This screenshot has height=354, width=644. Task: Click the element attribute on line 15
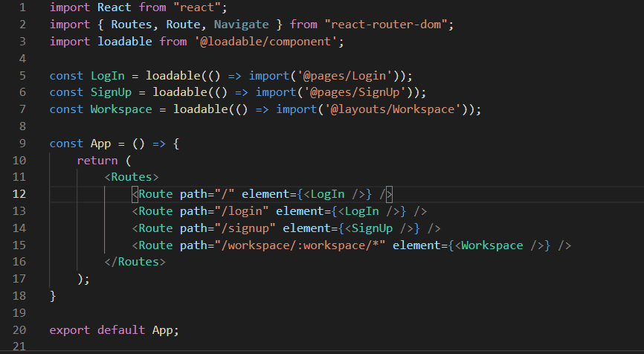coord(416,245)
